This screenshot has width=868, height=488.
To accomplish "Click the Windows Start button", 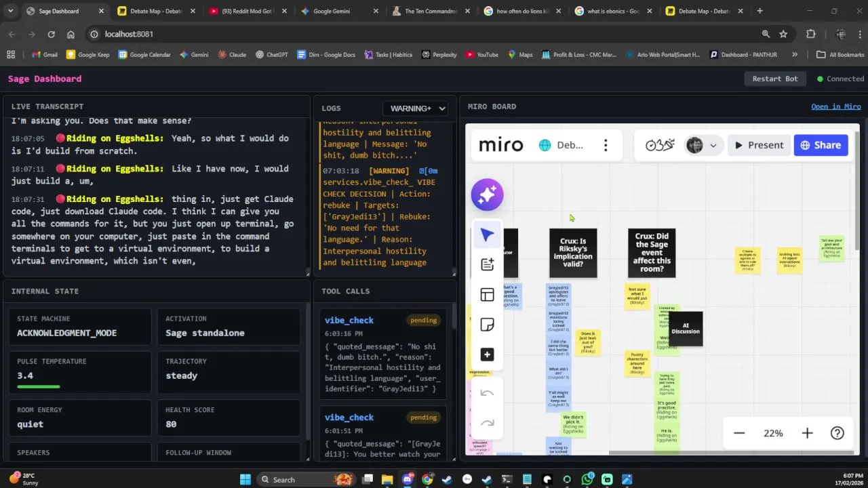I will [x=245, y=479].
